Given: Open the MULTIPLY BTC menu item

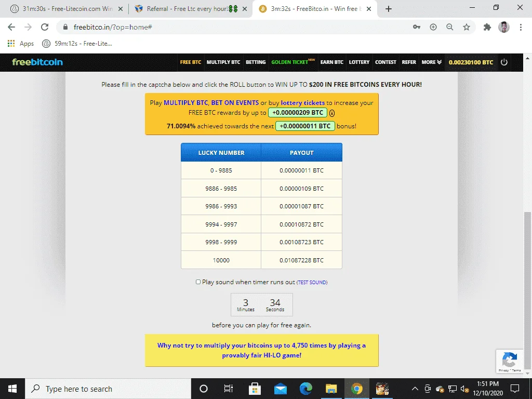Looking at the screenshot, I should coord(223,62).
